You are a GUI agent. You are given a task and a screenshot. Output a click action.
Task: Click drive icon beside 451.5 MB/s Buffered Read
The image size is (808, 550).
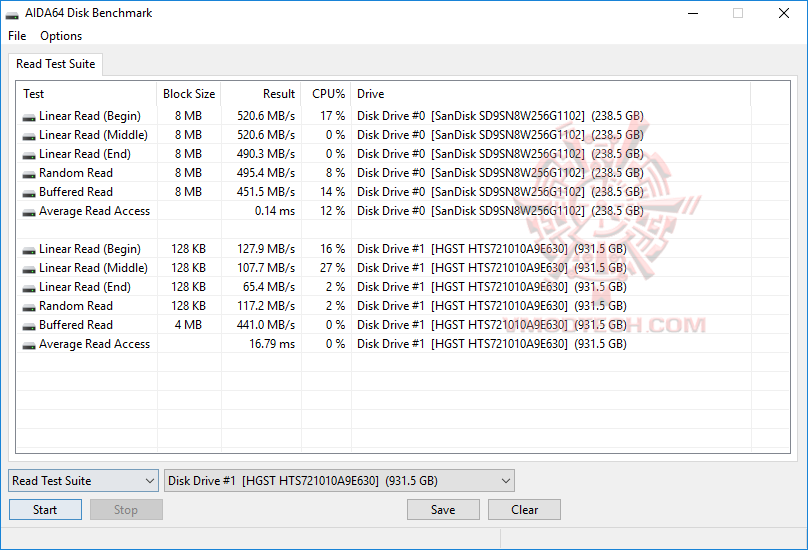pos(29,194)
